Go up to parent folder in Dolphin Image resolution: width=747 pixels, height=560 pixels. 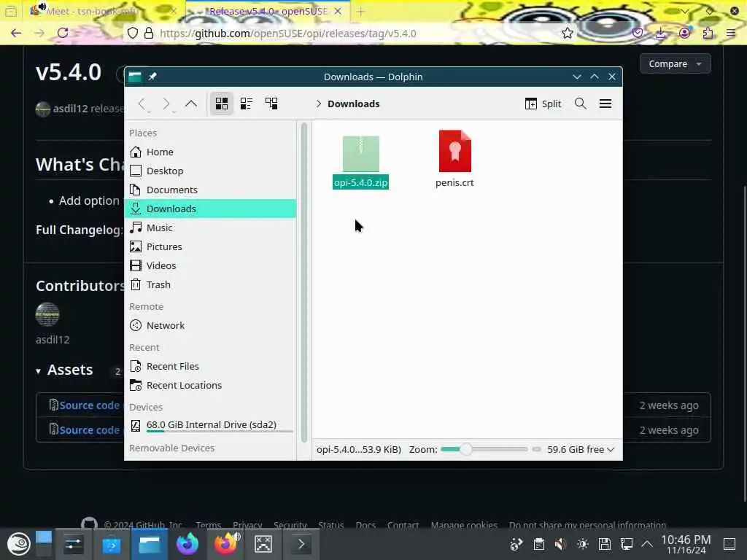coord(191,104)
